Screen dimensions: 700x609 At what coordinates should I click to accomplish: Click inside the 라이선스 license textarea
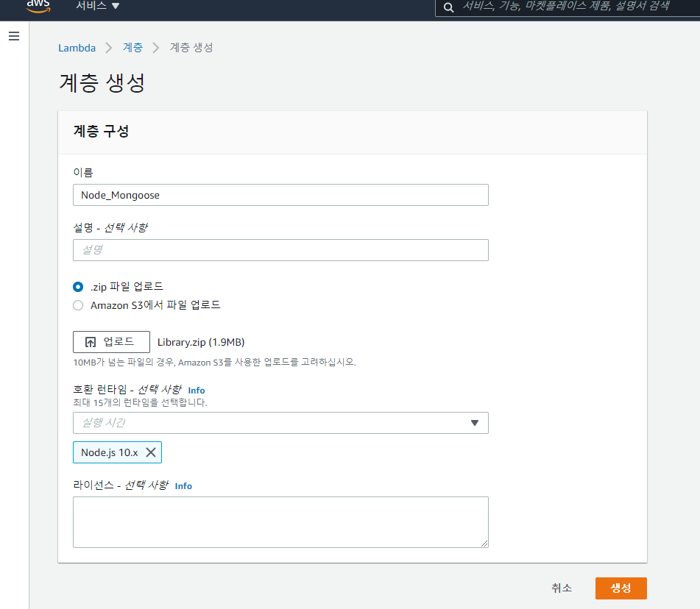pos(280,521)
